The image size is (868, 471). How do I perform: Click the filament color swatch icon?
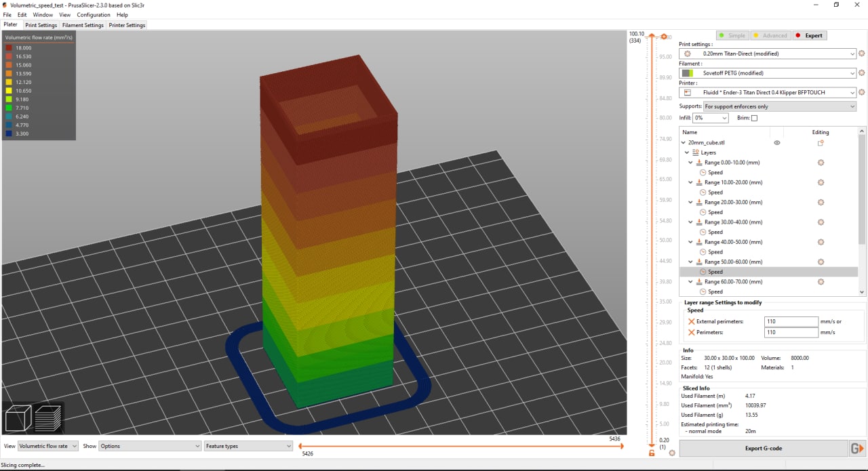point(687,73)
